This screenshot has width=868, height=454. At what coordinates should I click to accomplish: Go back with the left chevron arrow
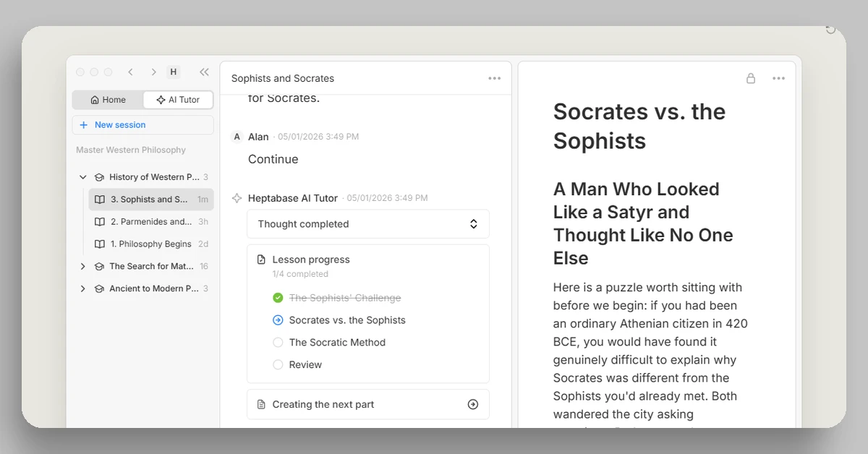(130, 72)
